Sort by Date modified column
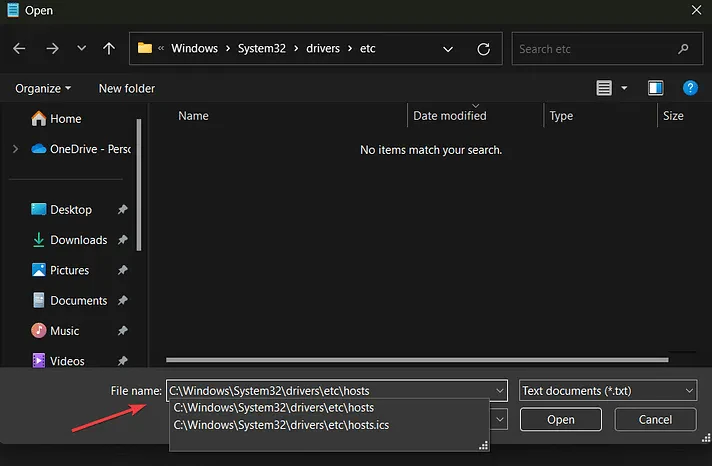 (x=450, y=115)
